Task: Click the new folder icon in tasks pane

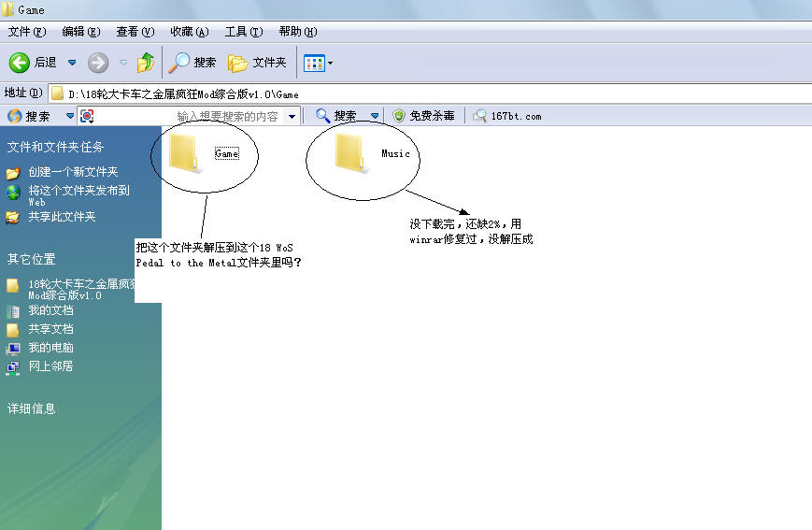Action: 13,173
